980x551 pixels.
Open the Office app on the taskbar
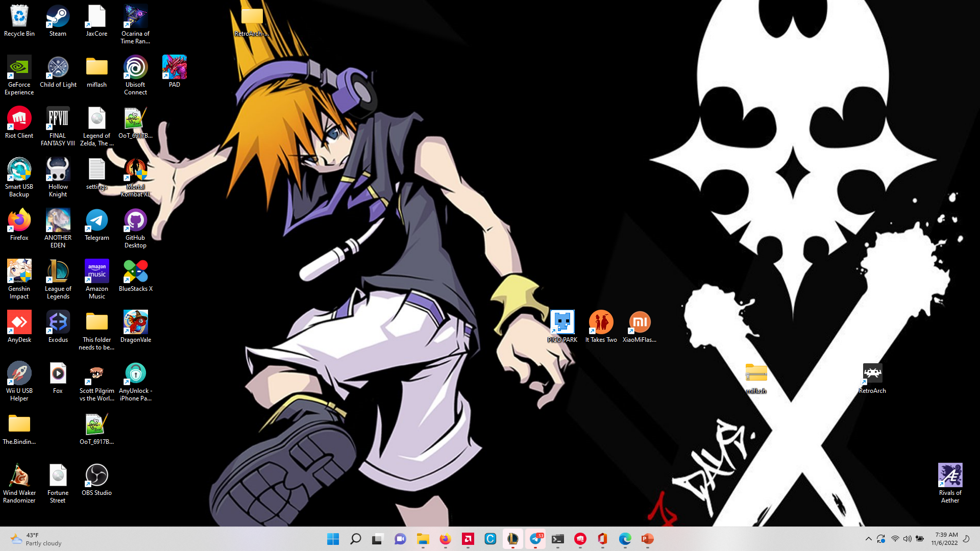[x=603, y=539]
